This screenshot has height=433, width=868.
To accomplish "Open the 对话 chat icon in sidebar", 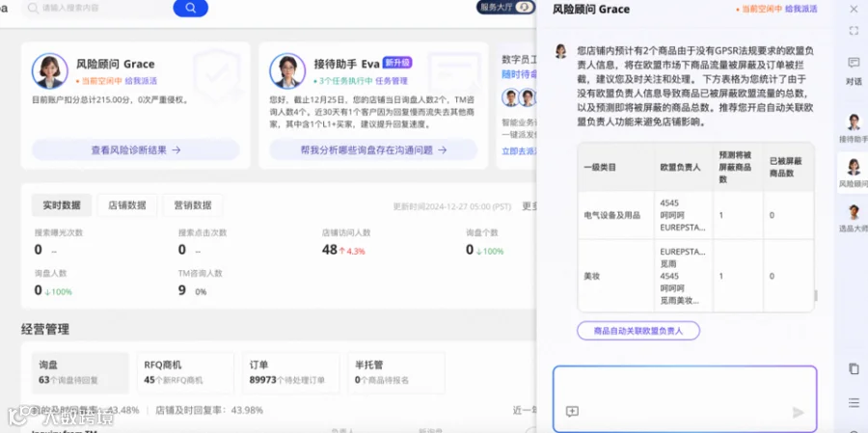I will point(854,70).
